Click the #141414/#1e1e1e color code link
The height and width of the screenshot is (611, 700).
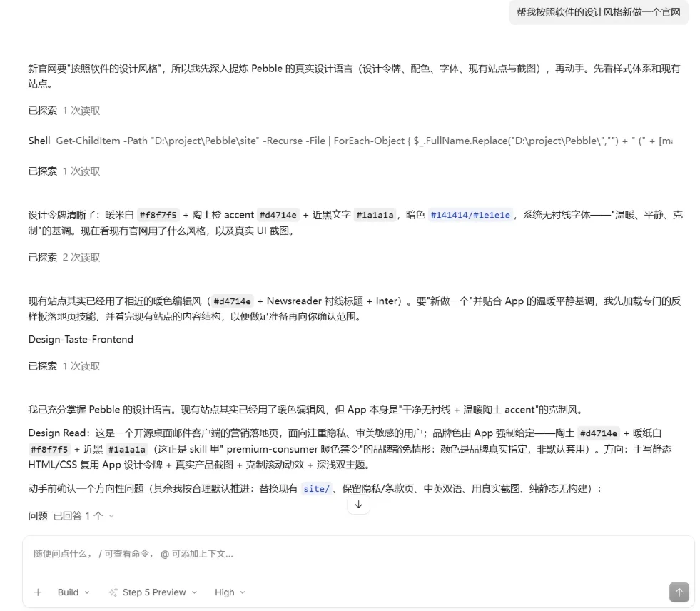pos(470,215)
